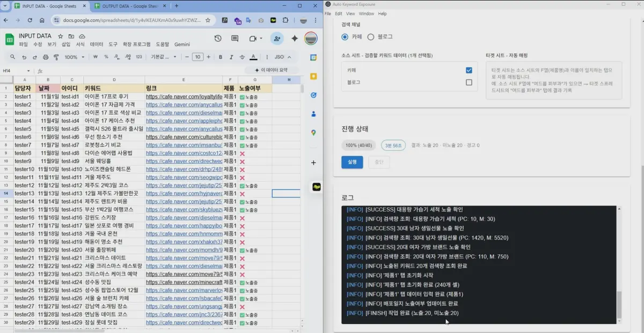The height and width of the screenshot is (333, 644).
Task: Select the 블로그 radio button
Action: click(x=371, y=37)
